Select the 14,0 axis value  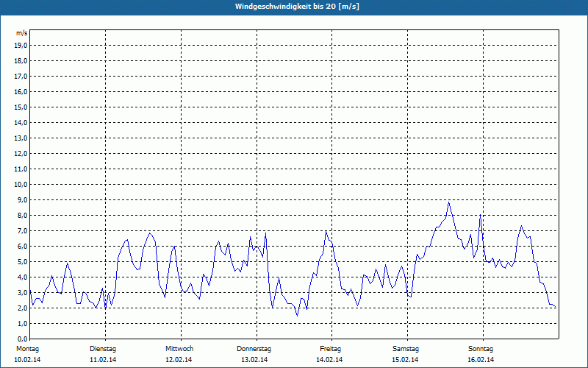[21, 122]
